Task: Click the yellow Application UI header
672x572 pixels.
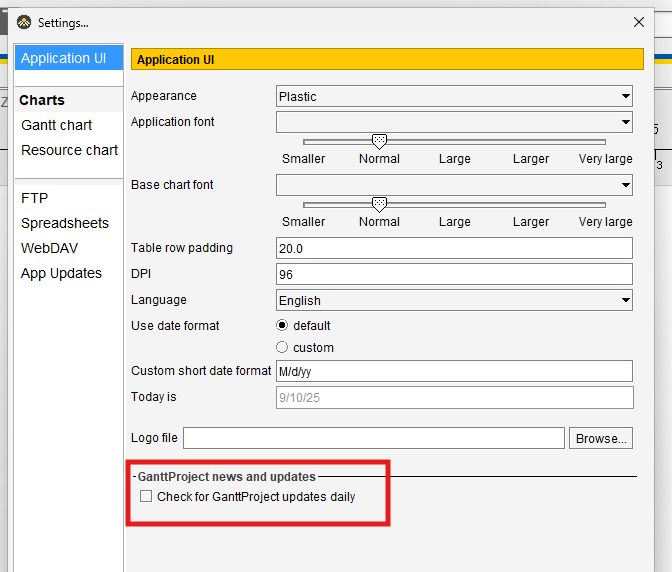Action: pyautogui.click(x=387, y=59)
